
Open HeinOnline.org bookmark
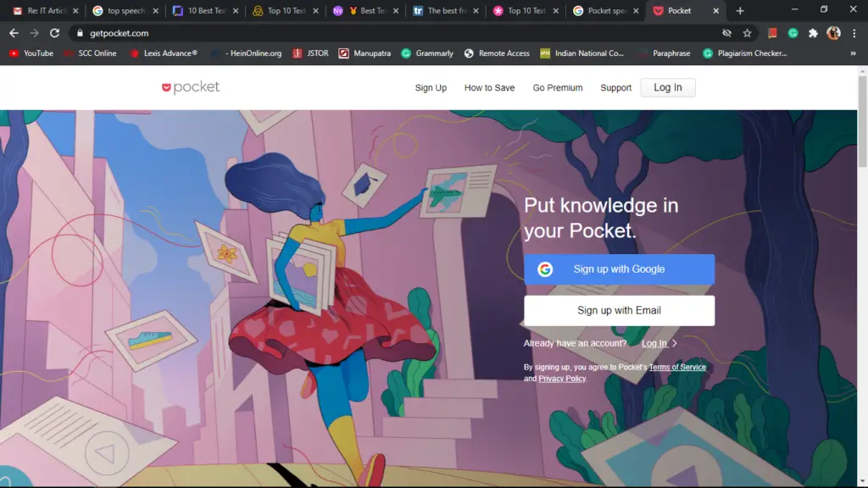pos(247,53)
